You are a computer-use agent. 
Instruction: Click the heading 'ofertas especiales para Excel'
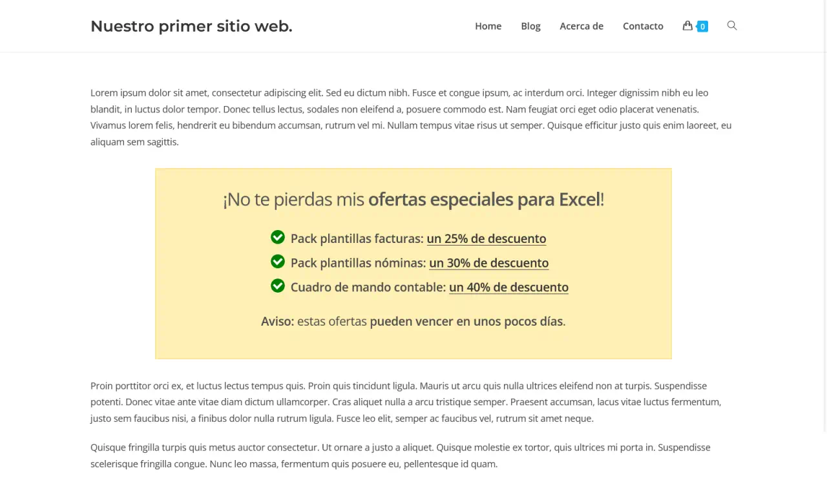(484, 200)
